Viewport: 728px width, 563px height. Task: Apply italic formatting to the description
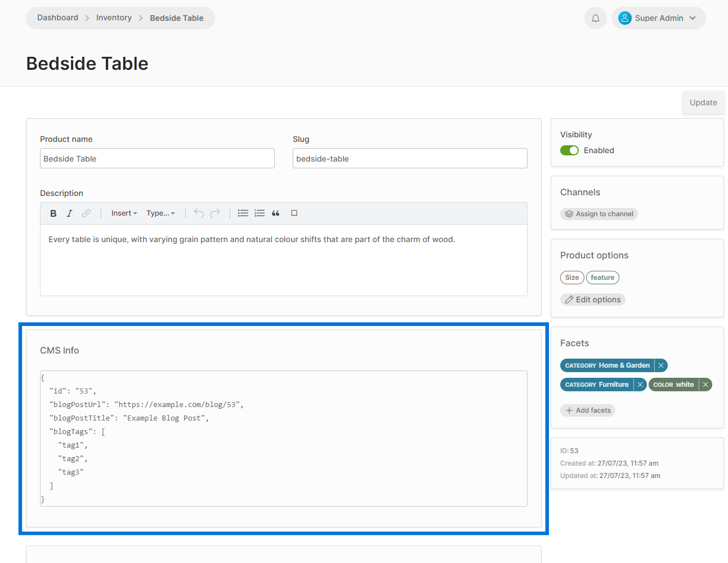tap(69, 213)
